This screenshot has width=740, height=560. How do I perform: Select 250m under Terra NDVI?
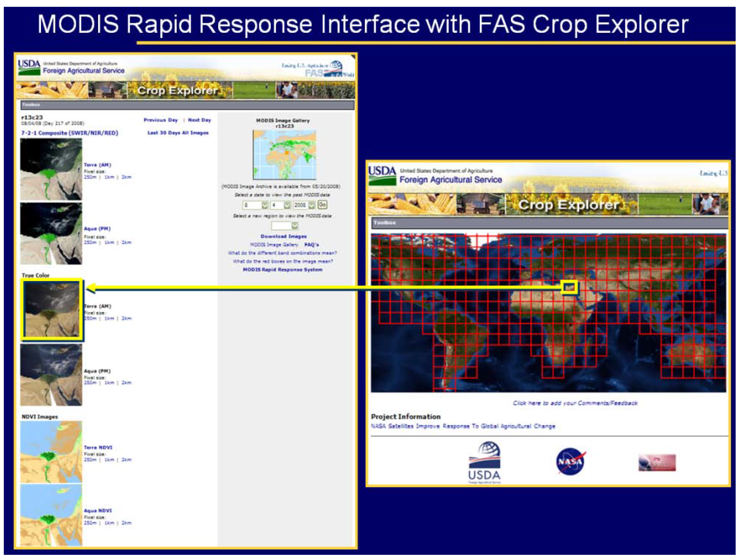pyautogui.click(x=90, y=460)
